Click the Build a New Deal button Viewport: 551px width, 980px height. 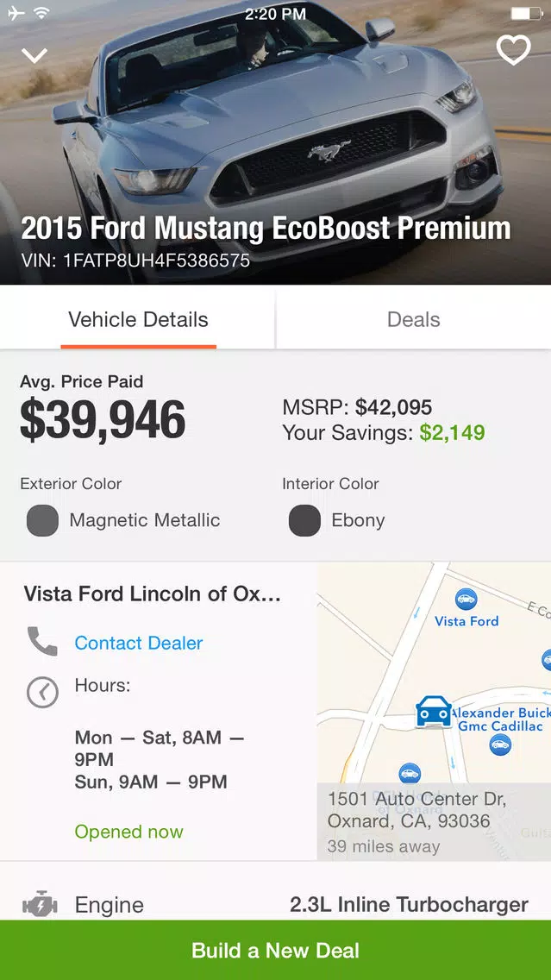pyautogui.click(x=276, y=950)
